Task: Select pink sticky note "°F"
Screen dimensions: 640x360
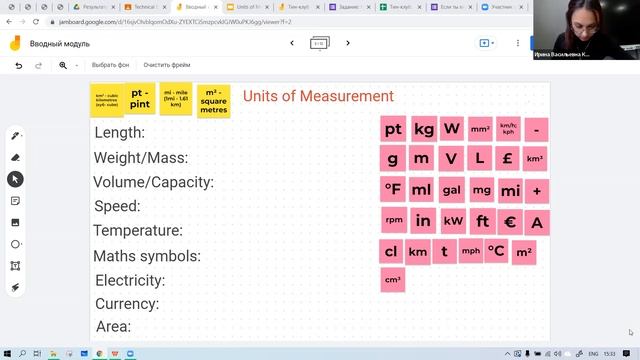Action: [x=393, y=189]
